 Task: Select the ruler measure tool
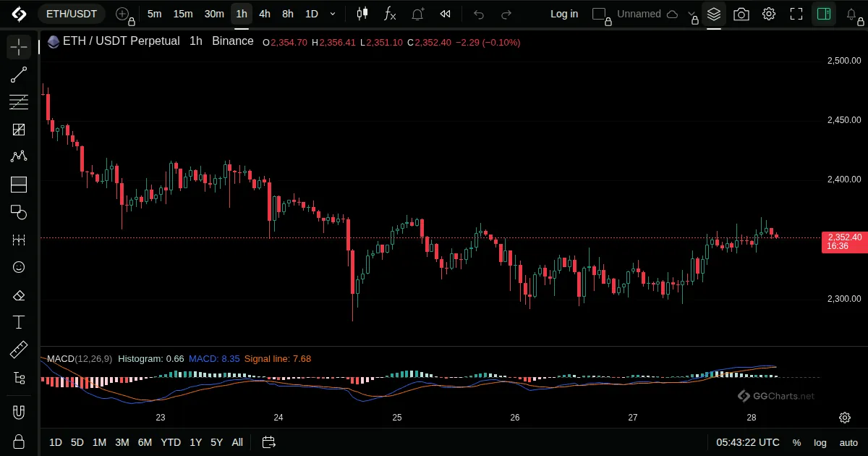pyautogui.click(x=19, y=350)
